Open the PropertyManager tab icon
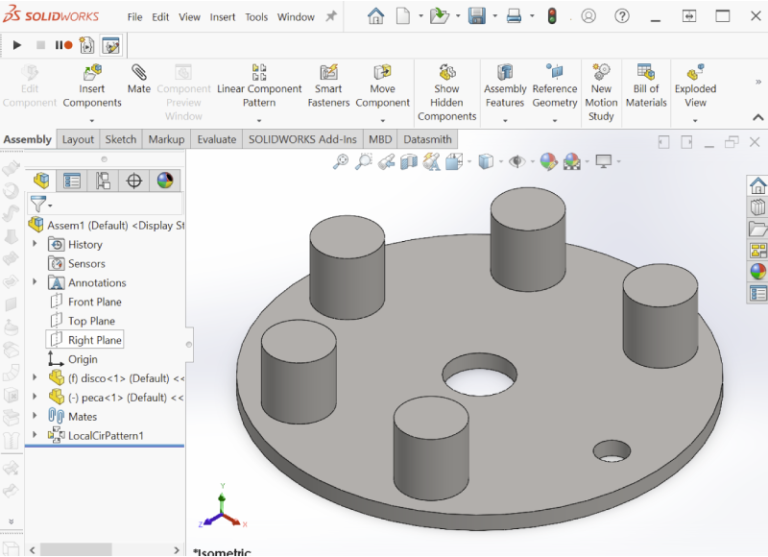The image size is (768, 557). [72, 181]
